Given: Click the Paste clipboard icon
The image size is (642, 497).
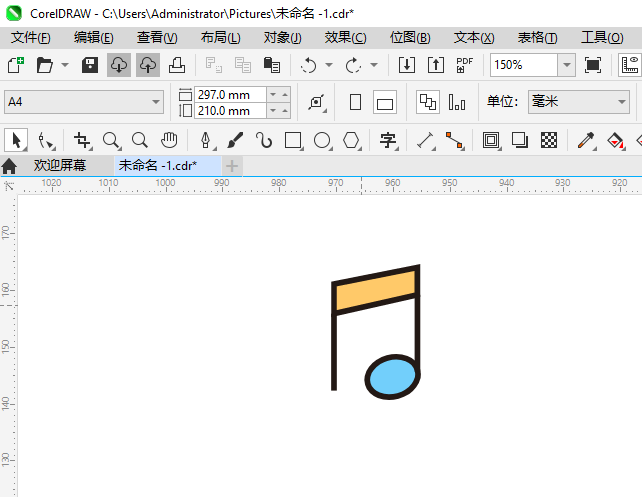Looking at the screenshot, I should 272,65.
